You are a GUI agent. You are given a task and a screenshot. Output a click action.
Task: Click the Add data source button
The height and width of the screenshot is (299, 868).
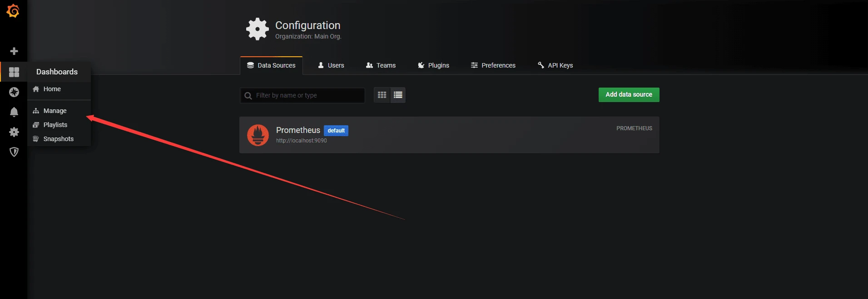click(629, 94)
